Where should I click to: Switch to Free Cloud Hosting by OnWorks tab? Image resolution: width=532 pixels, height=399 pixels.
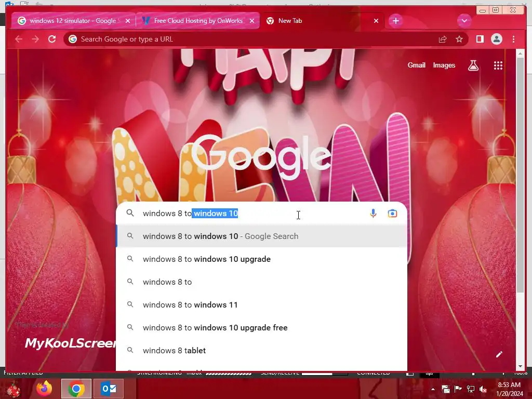click(198, 21)
